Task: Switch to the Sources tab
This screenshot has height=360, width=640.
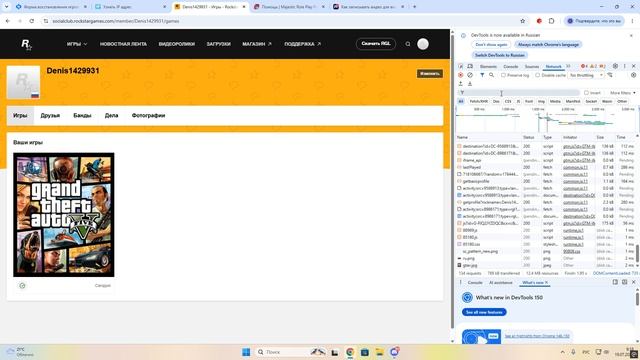Action: [x=531, y=66]
